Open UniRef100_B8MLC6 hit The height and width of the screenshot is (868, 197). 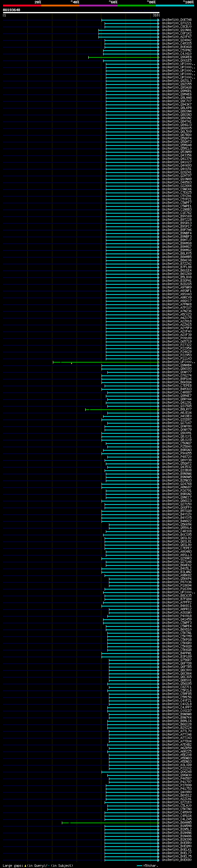coord(177,721)
